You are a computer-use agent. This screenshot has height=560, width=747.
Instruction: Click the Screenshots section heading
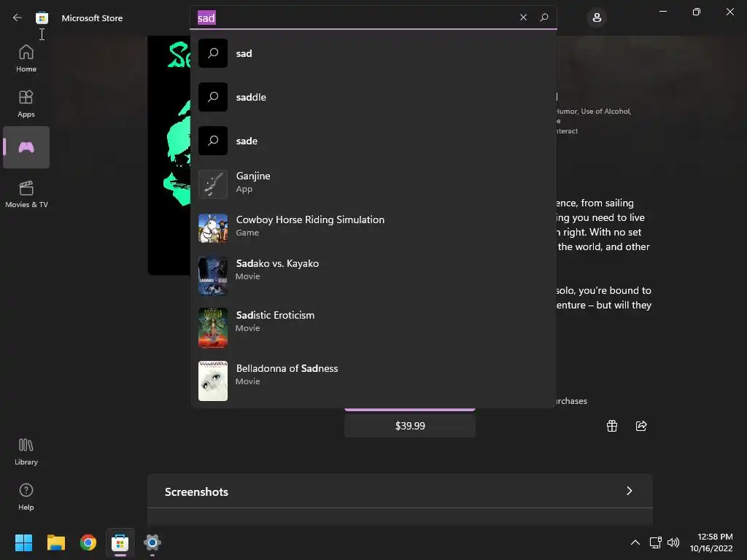coord(196,492)
